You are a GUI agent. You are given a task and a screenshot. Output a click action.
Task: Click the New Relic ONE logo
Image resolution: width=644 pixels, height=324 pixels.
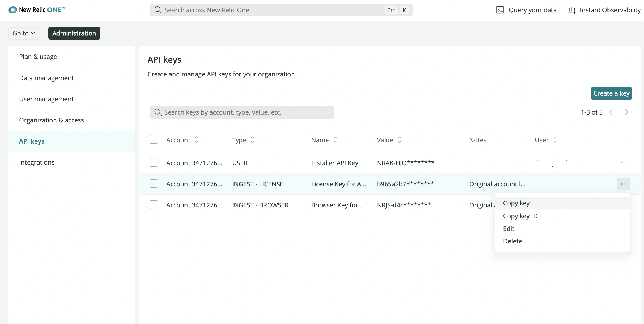pos(37,10)
